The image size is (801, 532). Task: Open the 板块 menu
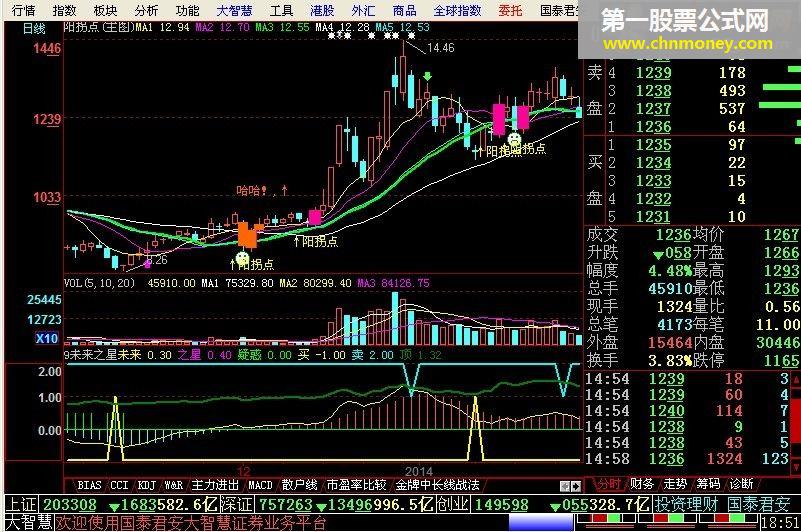105,10
